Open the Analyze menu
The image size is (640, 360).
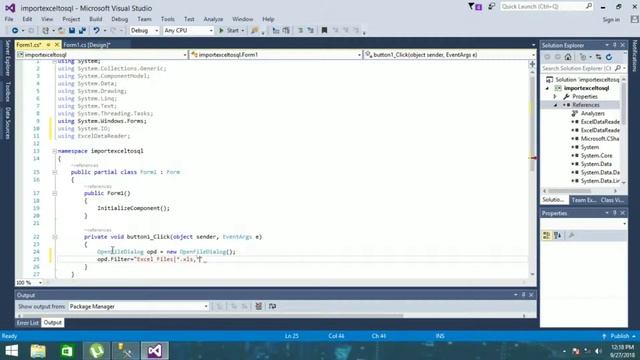[213, 19]
